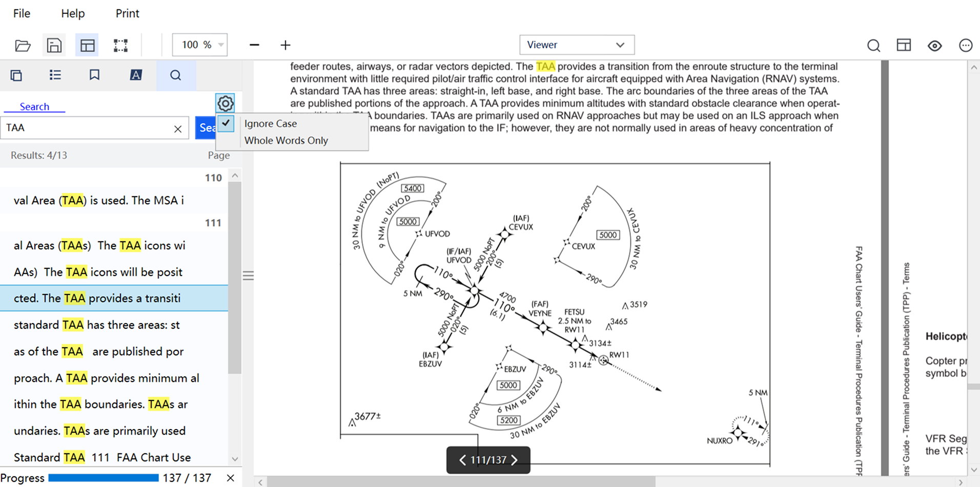
Task: Click the save document icon
Action: (54, 45)
